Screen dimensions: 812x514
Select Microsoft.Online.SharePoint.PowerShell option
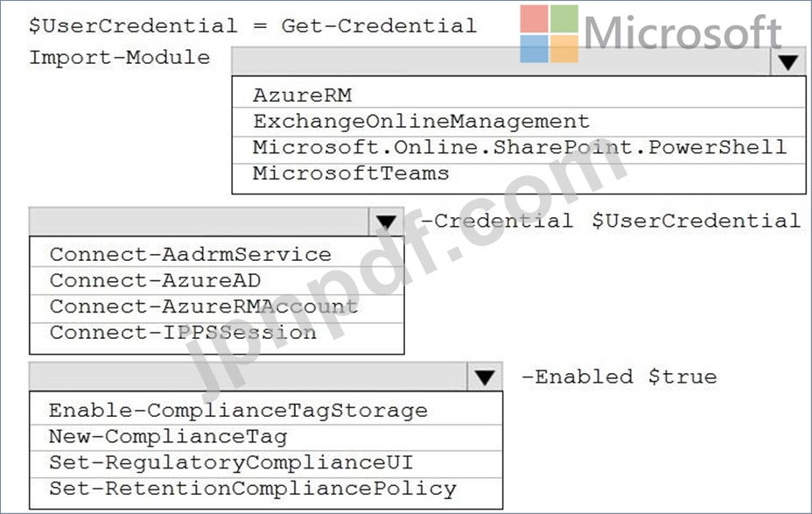(518, 148)
